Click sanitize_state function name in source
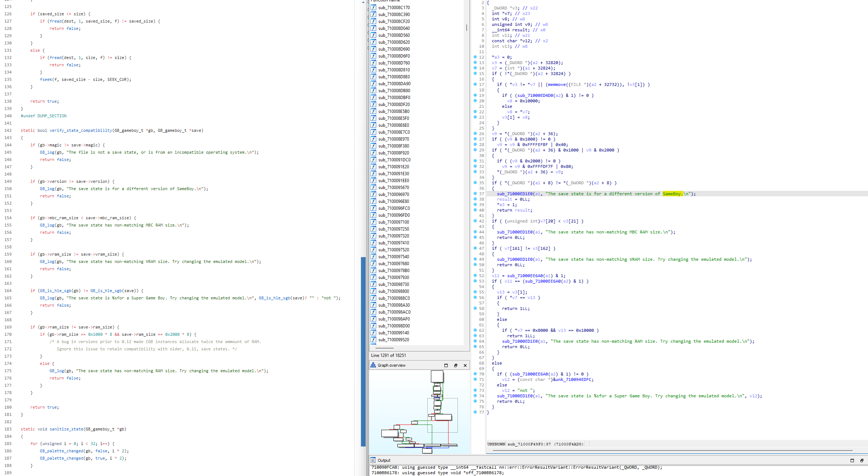 pos(66,429)
